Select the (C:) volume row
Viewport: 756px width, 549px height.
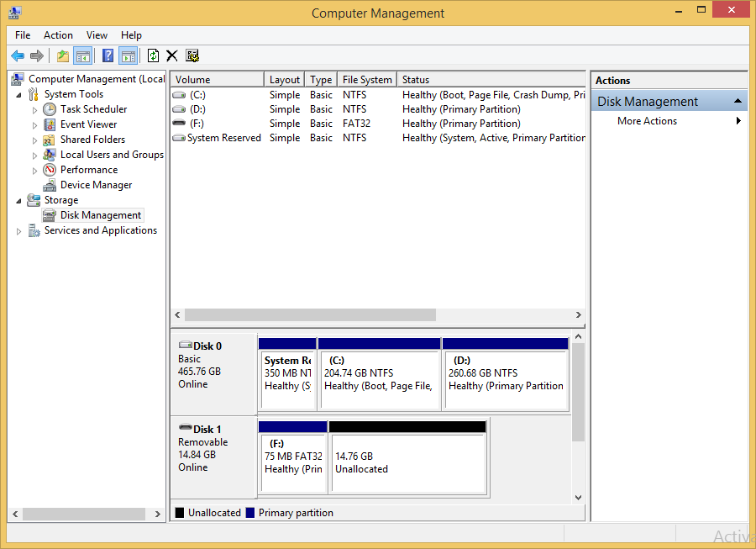[379, 95]
